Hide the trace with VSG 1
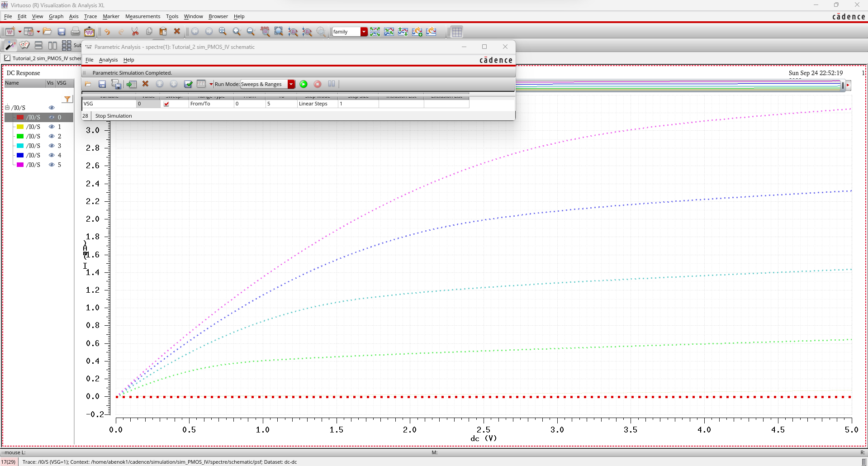 click(x=52, y=127)
